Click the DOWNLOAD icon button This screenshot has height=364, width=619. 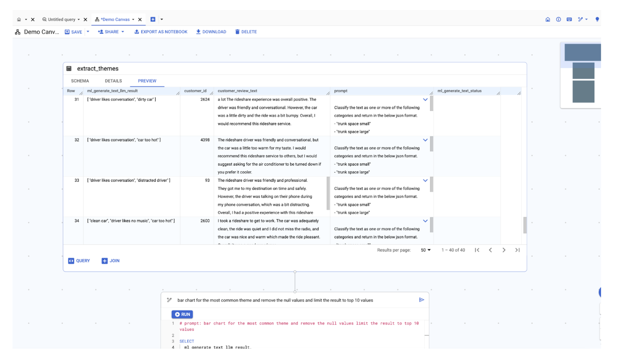[x=199, y=32]
